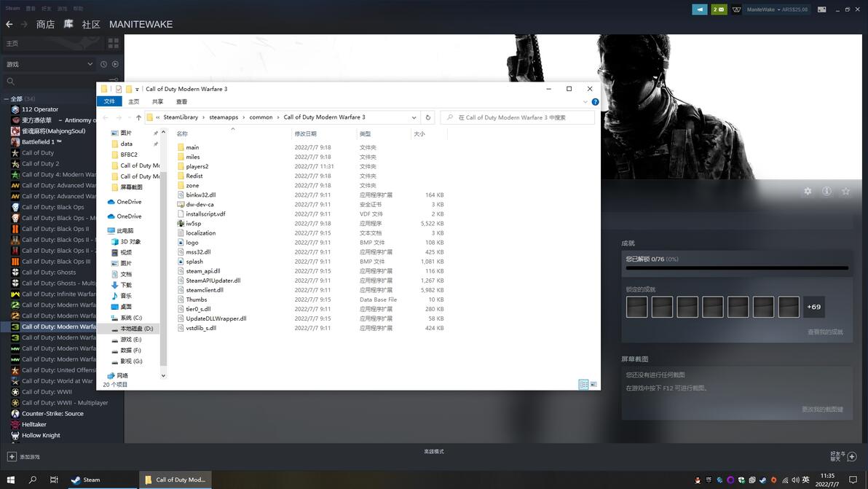This screenshot has width=868, height=489.
Task: Click the recent games clock icon
Action: 103,64
